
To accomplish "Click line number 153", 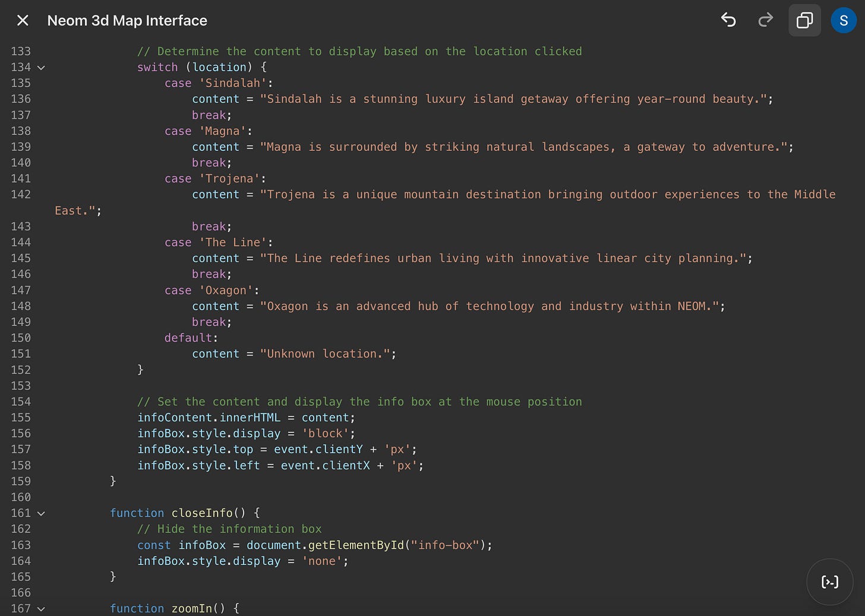I will (21, 386).
